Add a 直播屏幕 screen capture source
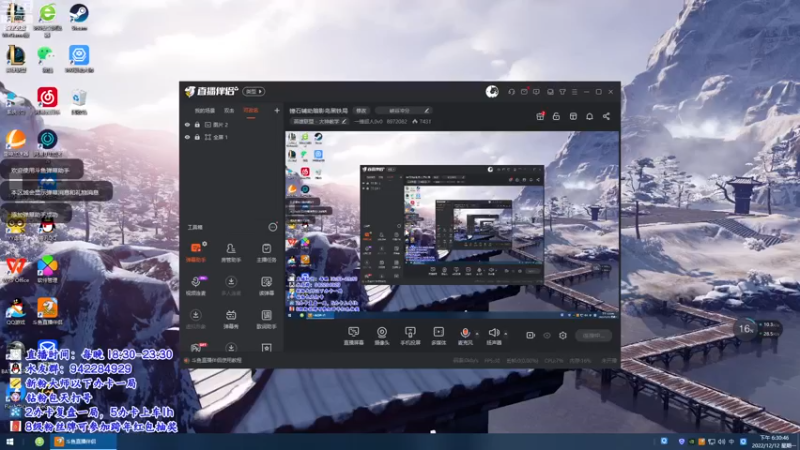The height and width of the screenshot is (450, 800). click(354, 336)
